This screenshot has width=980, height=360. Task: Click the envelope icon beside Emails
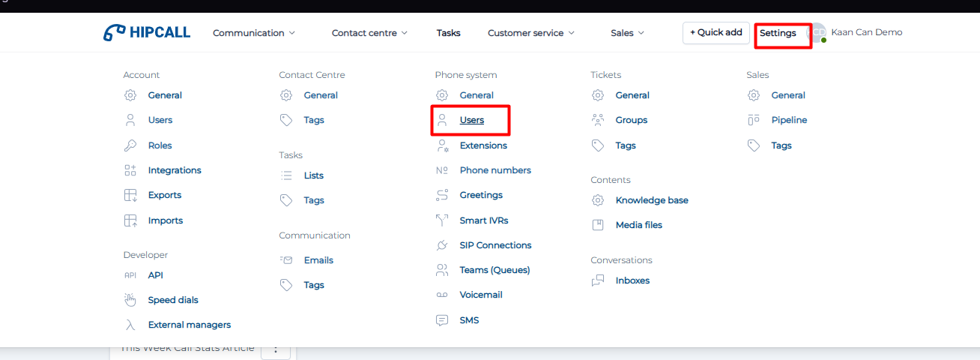(286, 260)
